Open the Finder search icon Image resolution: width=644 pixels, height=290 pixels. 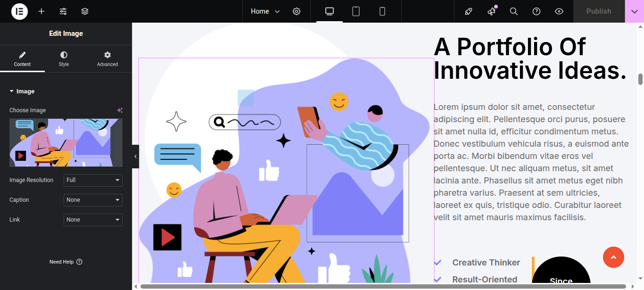coord(514,11)
